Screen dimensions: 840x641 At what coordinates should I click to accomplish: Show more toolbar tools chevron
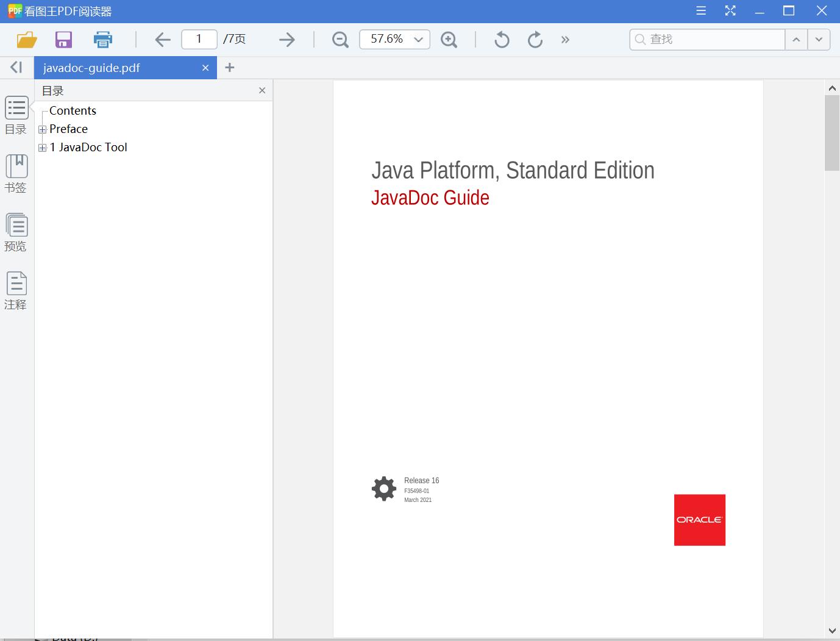[x=565, y=40]
